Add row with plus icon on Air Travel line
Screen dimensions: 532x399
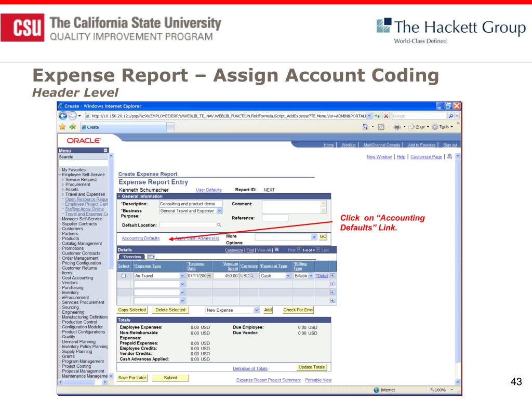point(332,276)
